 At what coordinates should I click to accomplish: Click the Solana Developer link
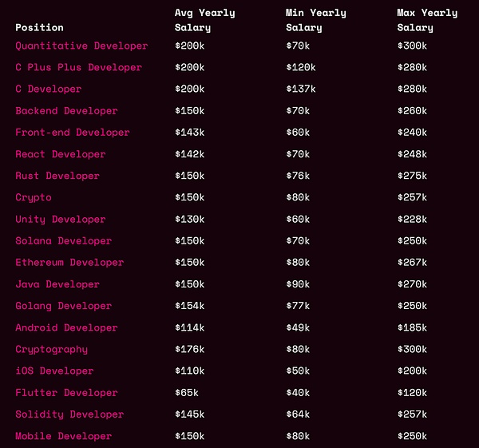tap(63, 240)
